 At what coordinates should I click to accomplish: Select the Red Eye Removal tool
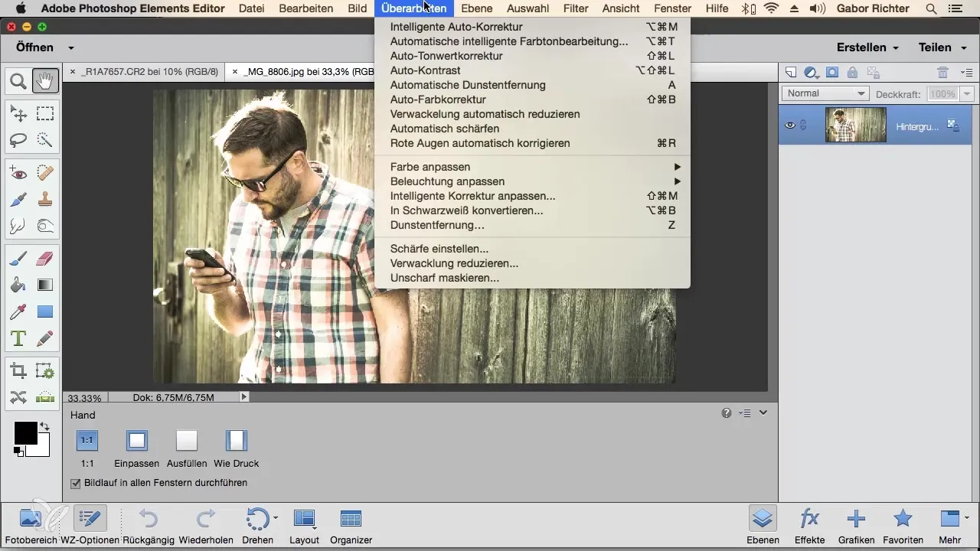point(18,174)
